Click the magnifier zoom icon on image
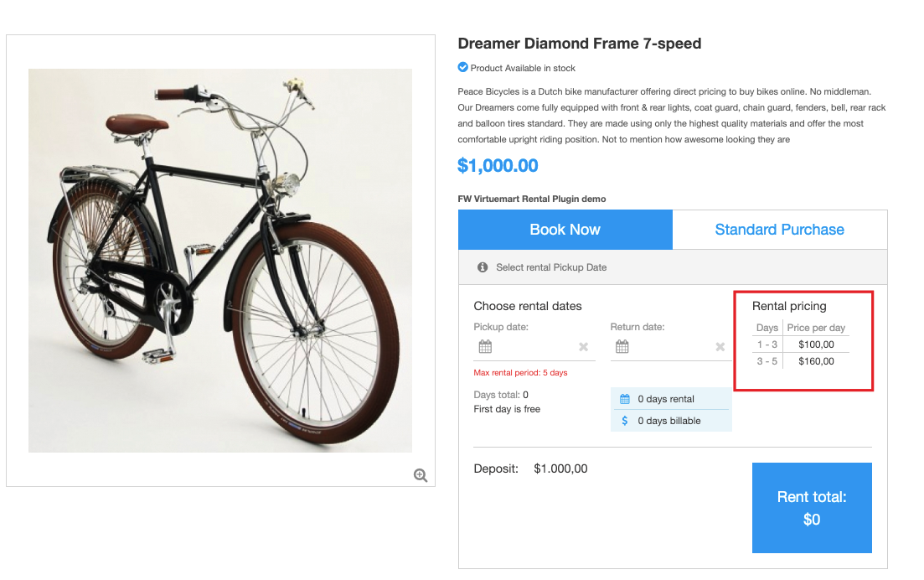This screenshot has width=924, height=580. [421, 475]
